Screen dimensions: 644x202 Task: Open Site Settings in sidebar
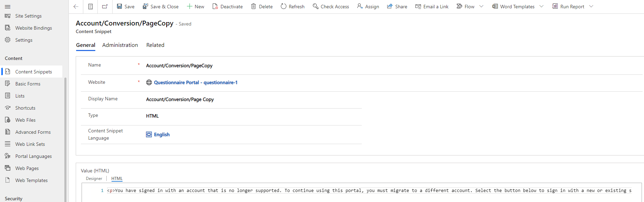pyautogui.click(x=28, y=16)
